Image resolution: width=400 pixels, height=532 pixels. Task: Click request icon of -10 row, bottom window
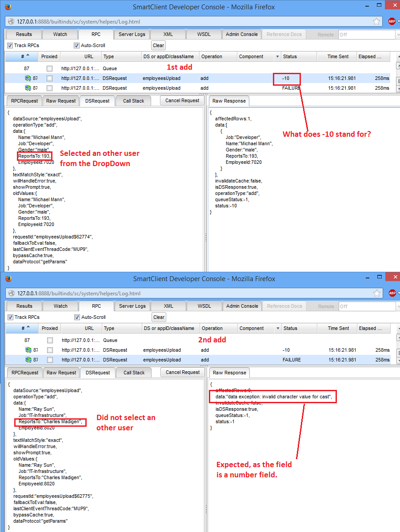click(x=28, y=350)
